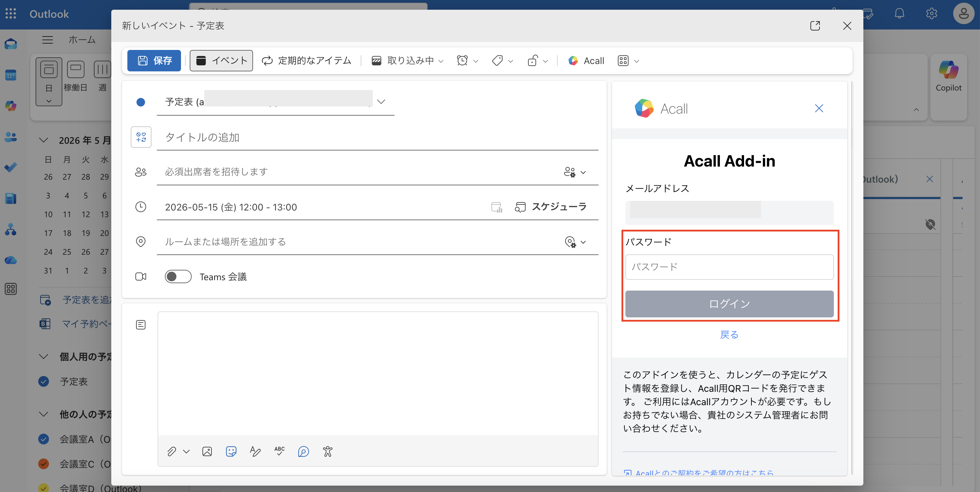Select the 稼働日 work week view

(x=76, y=76)
